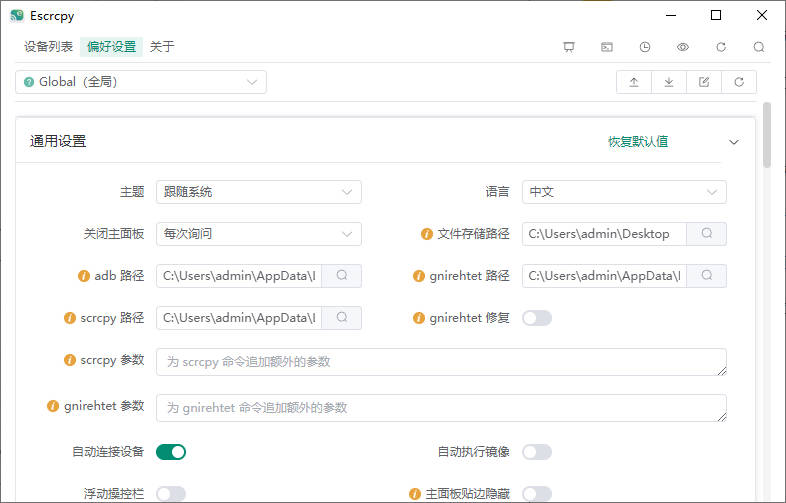Screen dimensions: 786x503
Task: Toggle the 自动执行镜像 switch on
Action: coord(537,452)
